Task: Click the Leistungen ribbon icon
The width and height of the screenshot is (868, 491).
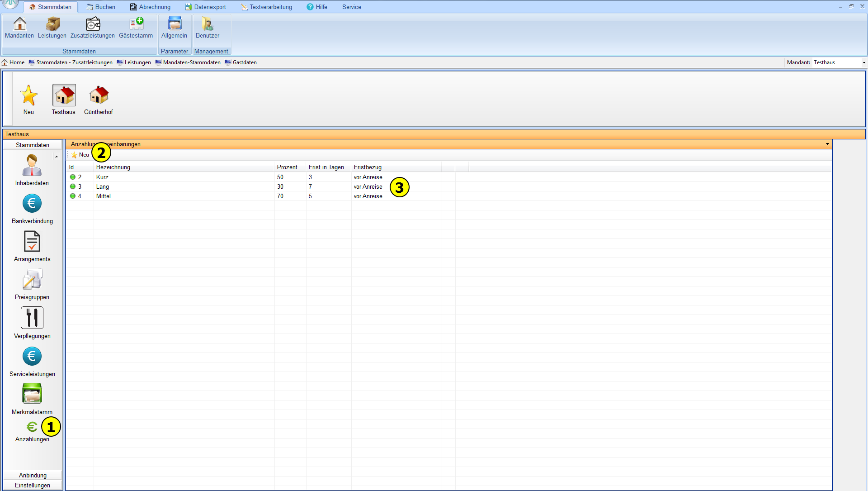Action: pos(52,27)
